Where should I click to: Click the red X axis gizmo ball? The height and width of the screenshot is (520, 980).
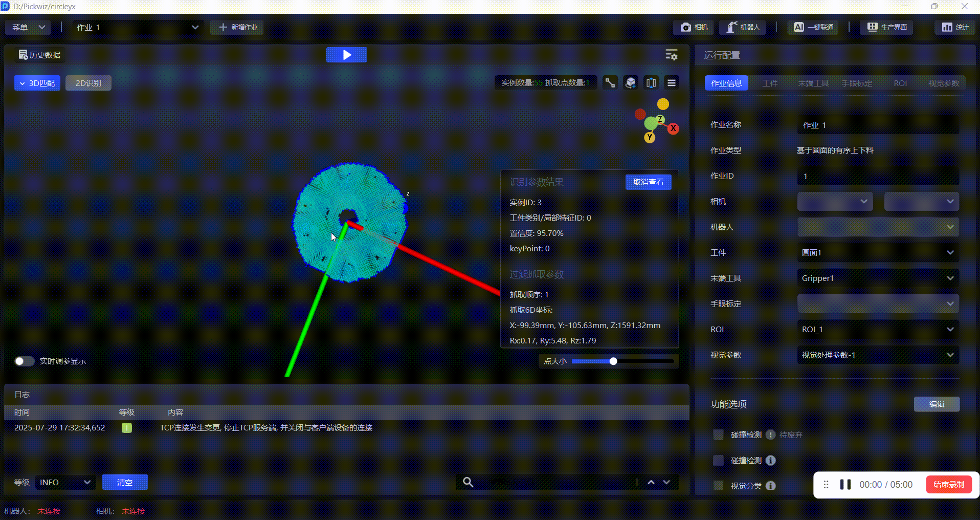click(673, 128)
